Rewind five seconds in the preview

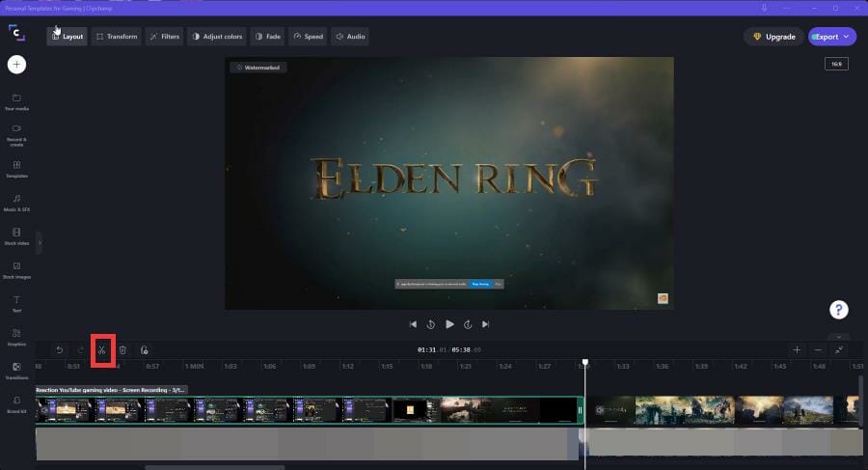click(431, 324)
